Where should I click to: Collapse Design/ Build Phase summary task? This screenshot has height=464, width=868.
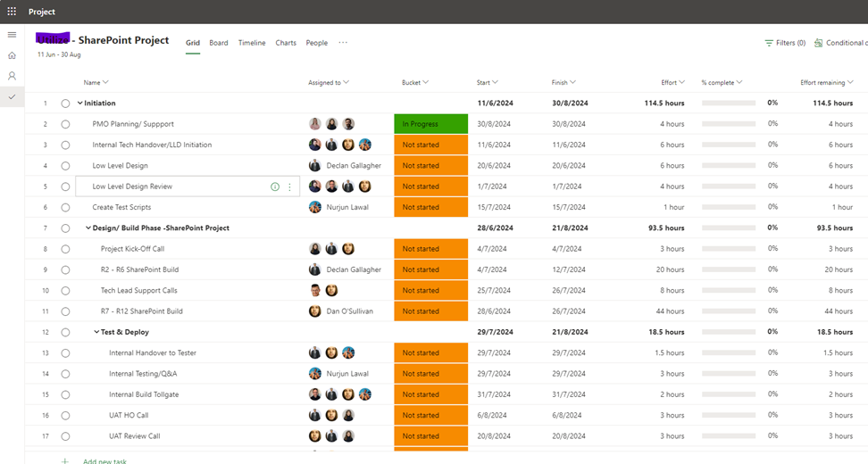(x=88, y=228)
